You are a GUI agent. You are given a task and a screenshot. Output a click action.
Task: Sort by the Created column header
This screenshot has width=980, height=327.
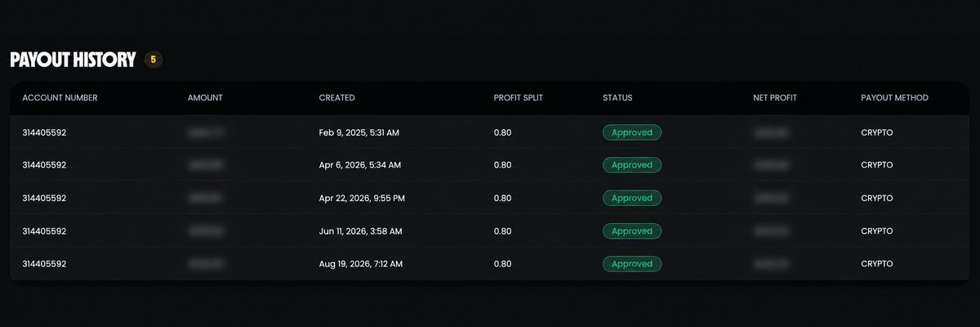tap(336, 98)
